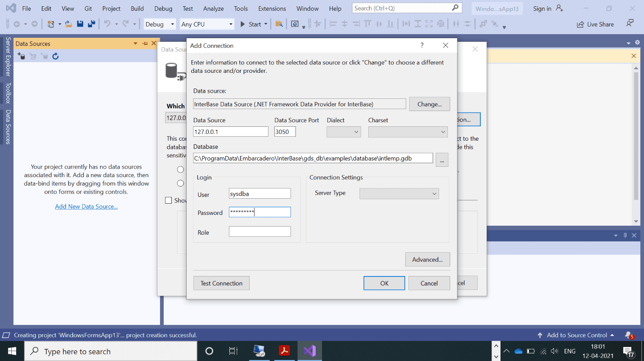
Task: Click the Navigate Backward icon
Action: point(17,24)
